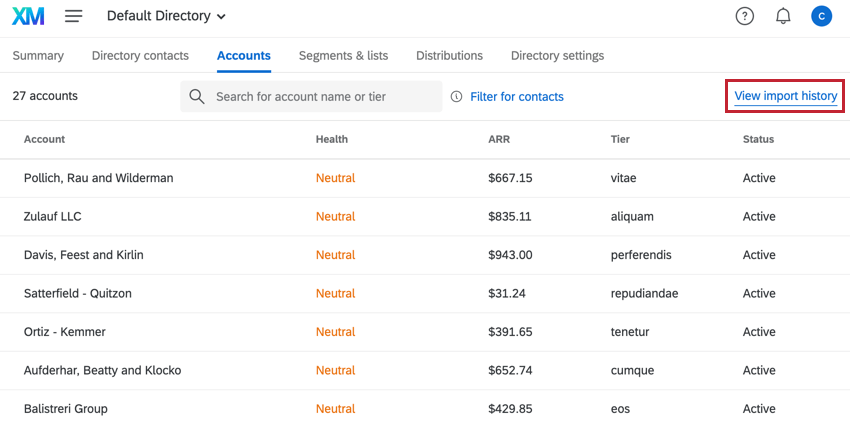Click the Health column header
The image size is (850, 425).
[332, 139]
